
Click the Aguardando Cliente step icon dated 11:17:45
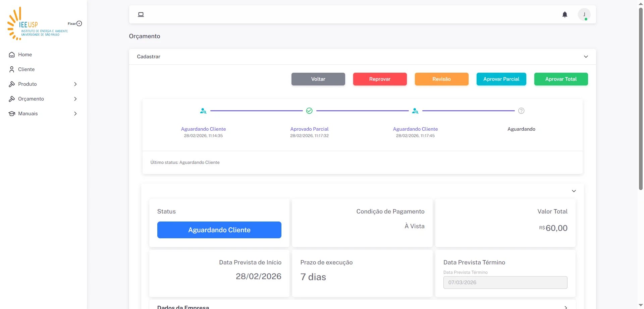point(415,111)
